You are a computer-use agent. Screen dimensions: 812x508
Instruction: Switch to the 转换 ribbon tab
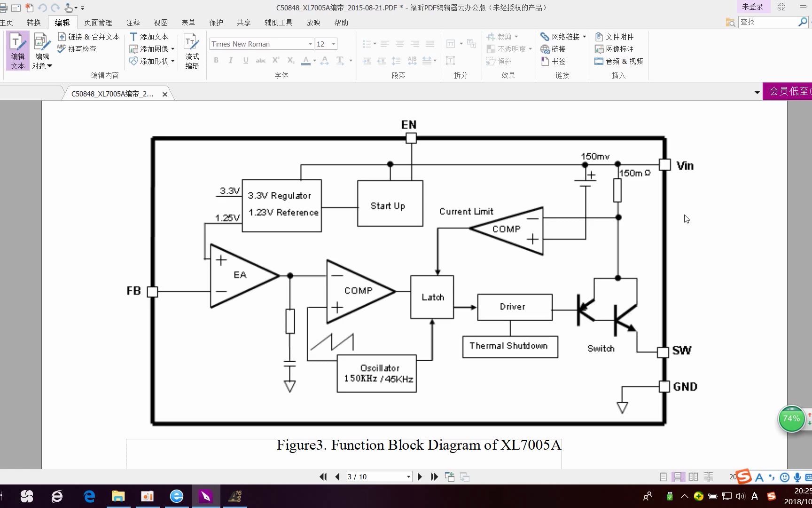[34, 23]
